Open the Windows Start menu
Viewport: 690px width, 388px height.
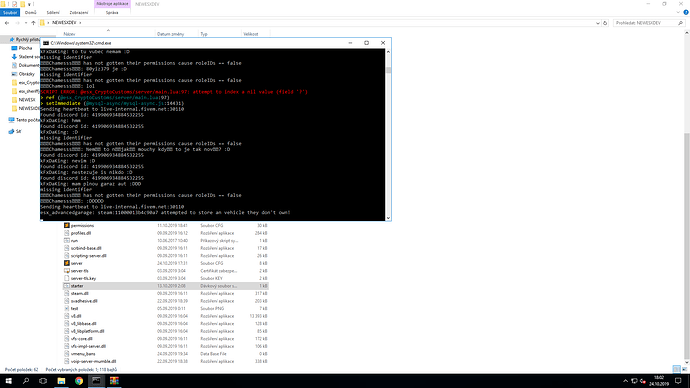(8, 381)
